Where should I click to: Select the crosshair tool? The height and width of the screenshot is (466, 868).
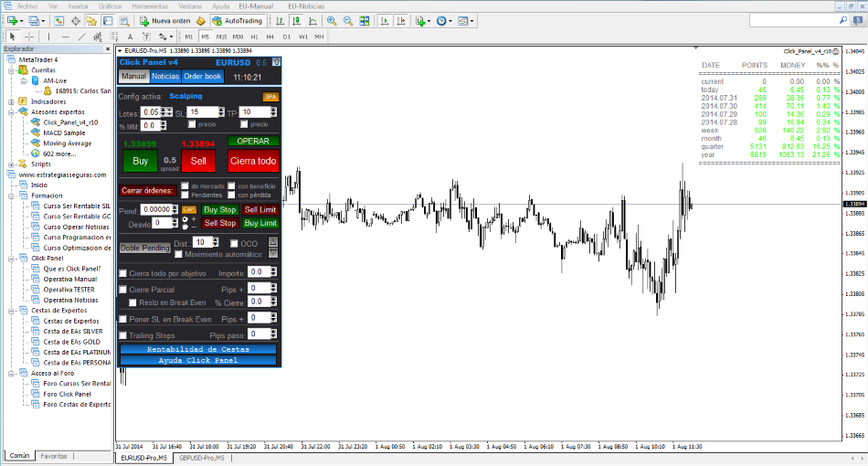(x=29, y=37)
